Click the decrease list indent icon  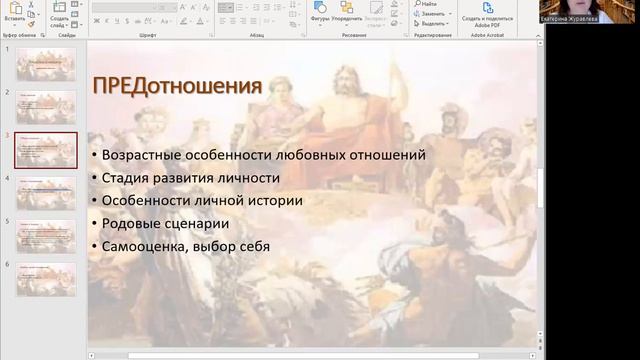point(256,8)
